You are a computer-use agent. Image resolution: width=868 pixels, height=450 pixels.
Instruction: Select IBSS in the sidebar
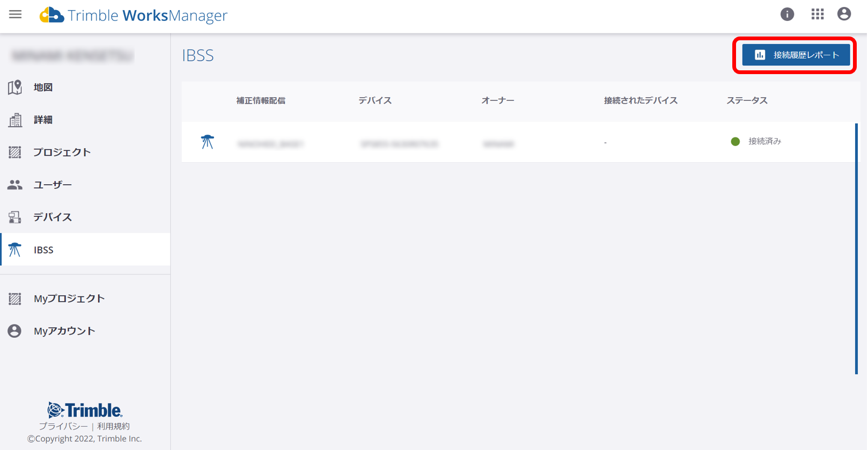pos(43,250)
